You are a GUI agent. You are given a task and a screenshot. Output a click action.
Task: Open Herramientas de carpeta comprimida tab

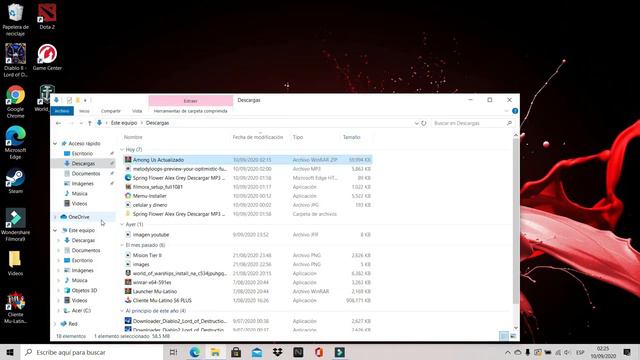click(191, 111)
